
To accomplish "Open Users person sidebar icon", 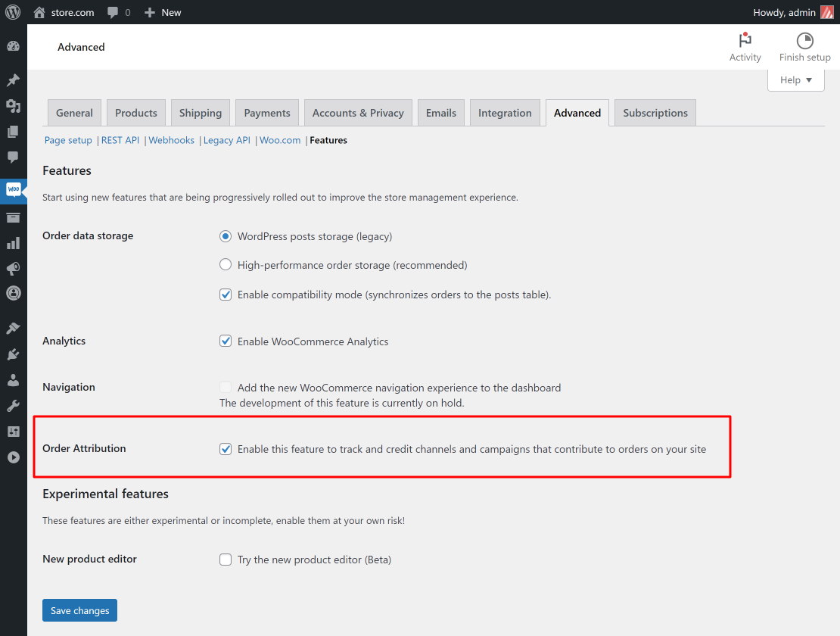I will pos(14,380).
